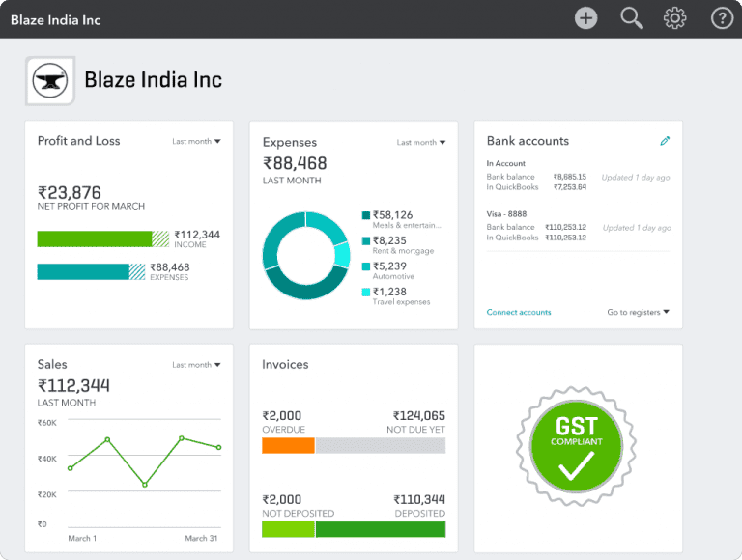
Task: Click the GST Compliant badge
Action: click(x=578, y=449)
